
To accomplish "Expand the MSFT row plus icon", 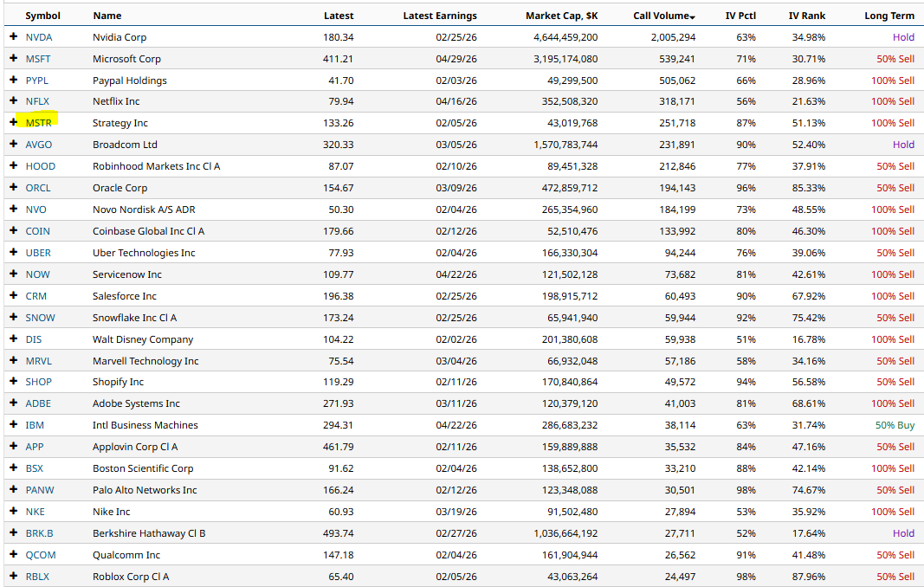I will [14, 58].
